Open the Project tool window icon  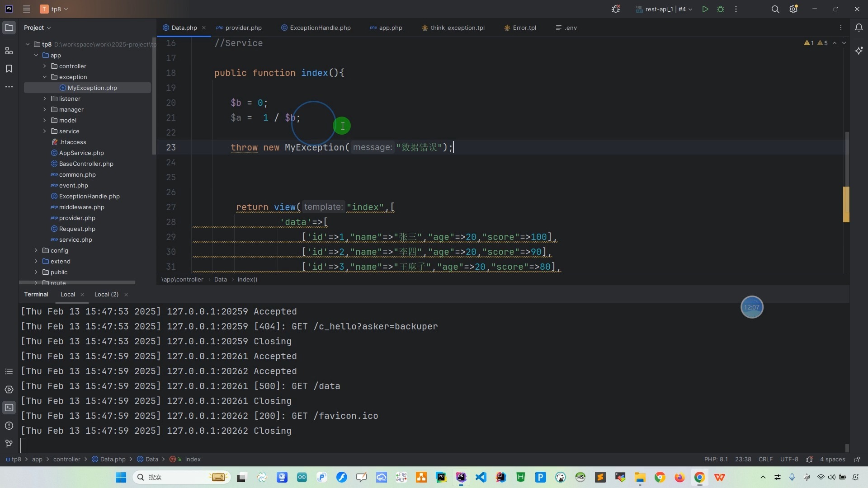click(x=9, y=28)
